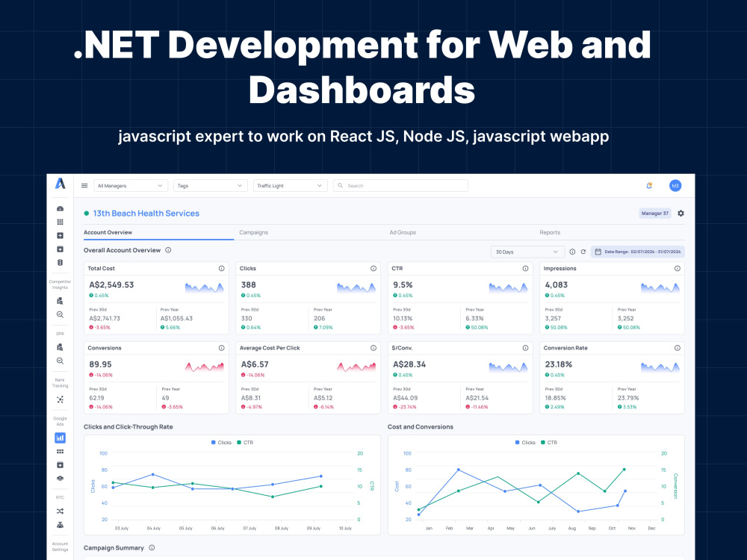Toggle CTR legend in Clicks and Click-Through Rate chart
The image size is (747, 560).
pos(245,442)
